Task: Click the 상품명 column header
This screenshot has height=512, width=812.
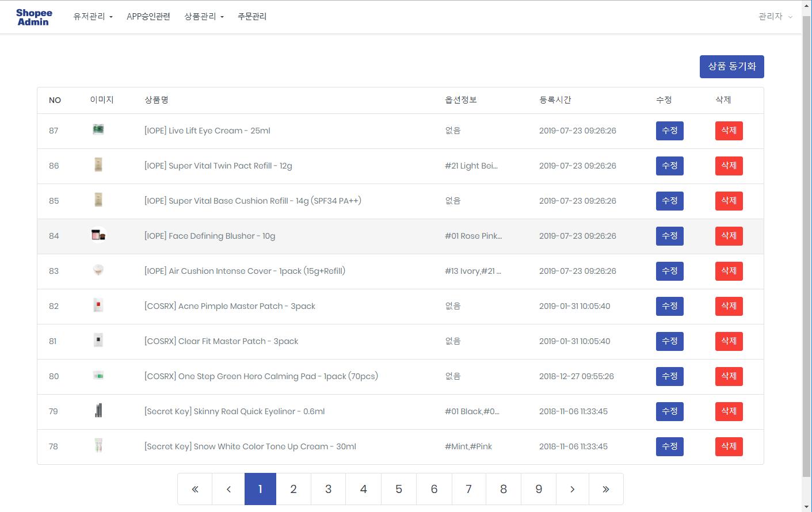Action: [x=156, y=100]
